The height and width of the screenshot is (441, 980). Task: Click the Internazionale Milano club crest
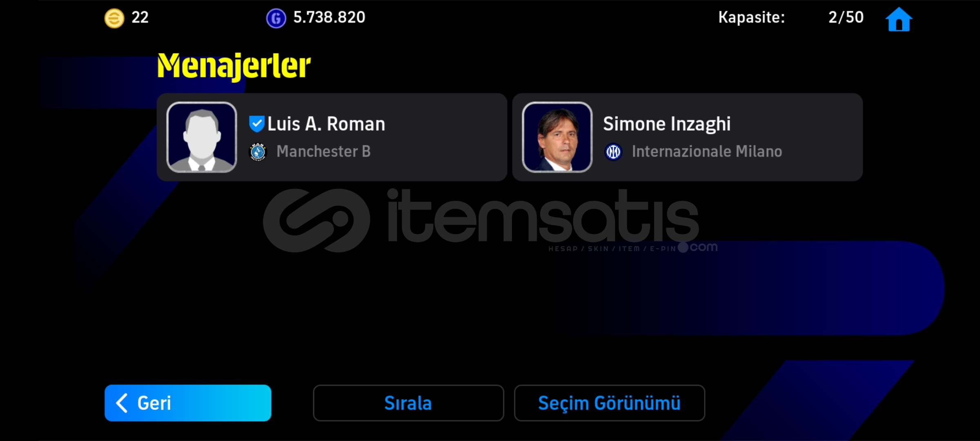tap(613, 152)
